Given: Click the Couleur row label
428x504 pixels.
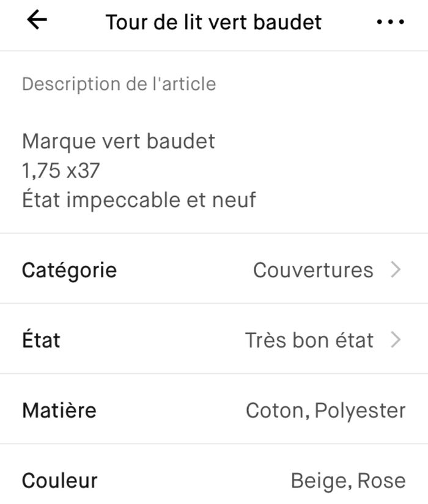Looking at the screenshot, I should (x=59, y=480).
